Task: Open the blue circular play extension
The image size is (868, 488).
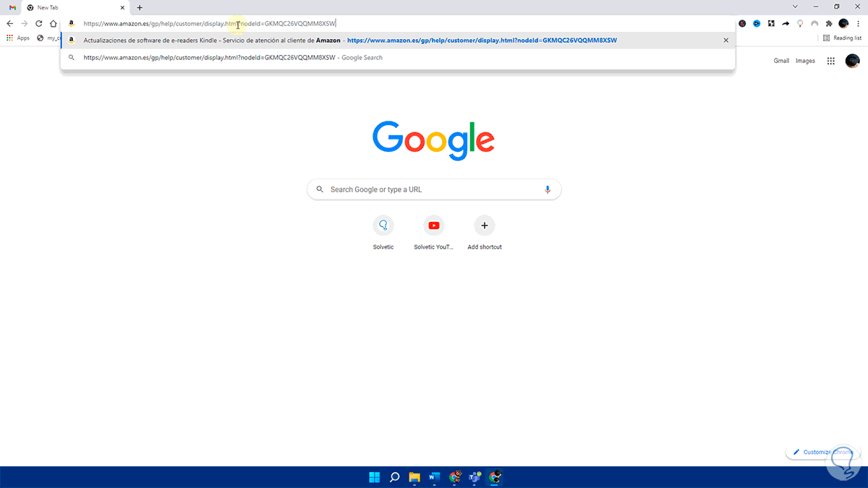Action: click(757, 23)
